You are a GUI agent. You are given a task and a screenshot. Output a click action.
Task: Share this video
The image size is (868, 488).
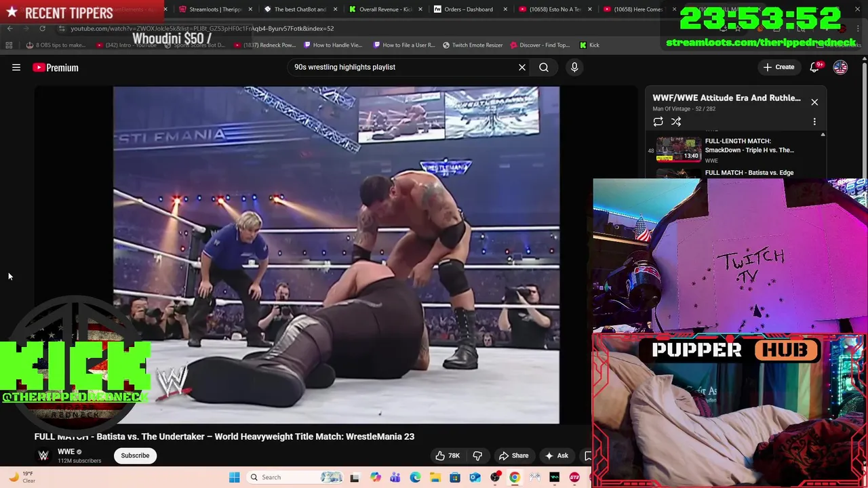(513, 455)
